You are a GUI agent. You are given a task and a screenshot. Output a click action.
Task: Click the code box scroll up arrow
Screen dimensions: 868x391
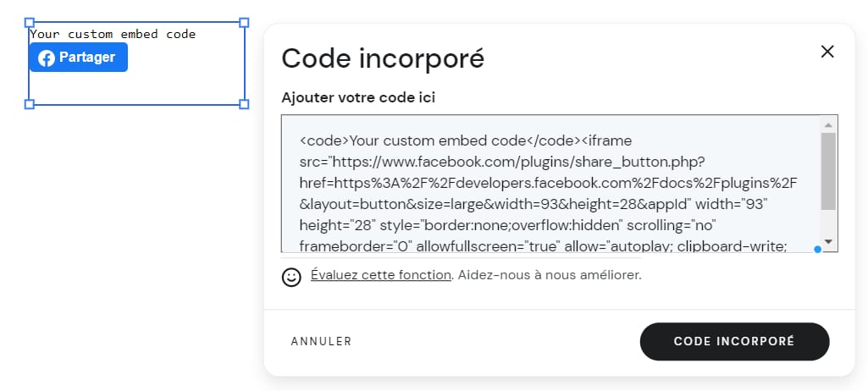point(828,124)
